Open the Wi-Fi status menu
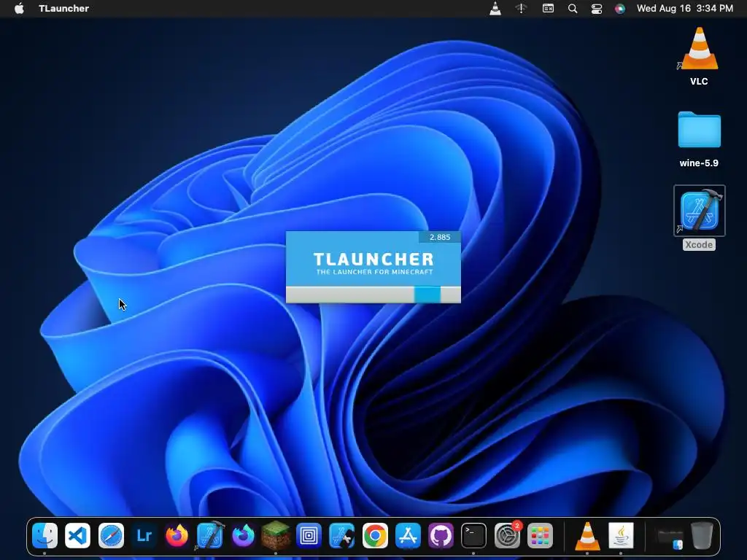The image size is (747, 560). [521, 8]
